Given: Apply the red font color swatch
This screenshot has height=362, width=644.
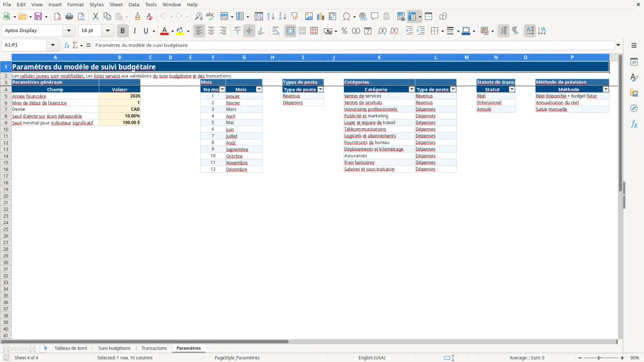Looking at the screenshot, I should [x=165, y=31].
